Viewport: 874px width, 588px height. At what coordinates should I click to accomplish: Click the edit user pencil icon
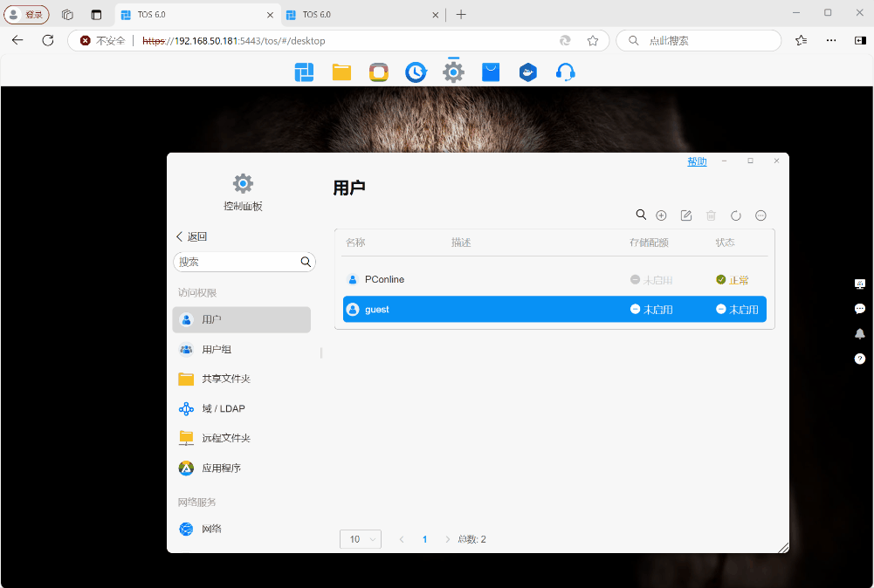[x=686, y=215]
